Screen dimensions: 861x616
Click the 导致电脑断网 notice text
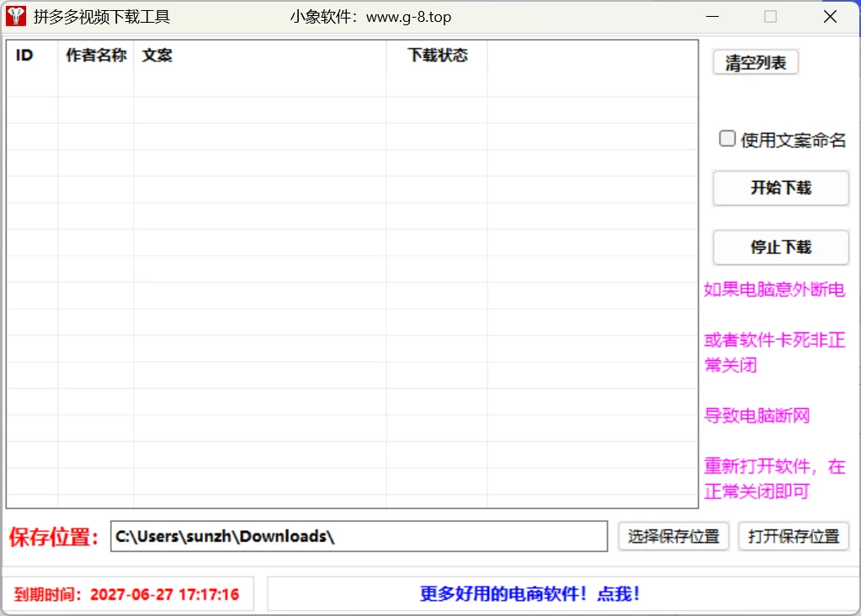(757, 416)
